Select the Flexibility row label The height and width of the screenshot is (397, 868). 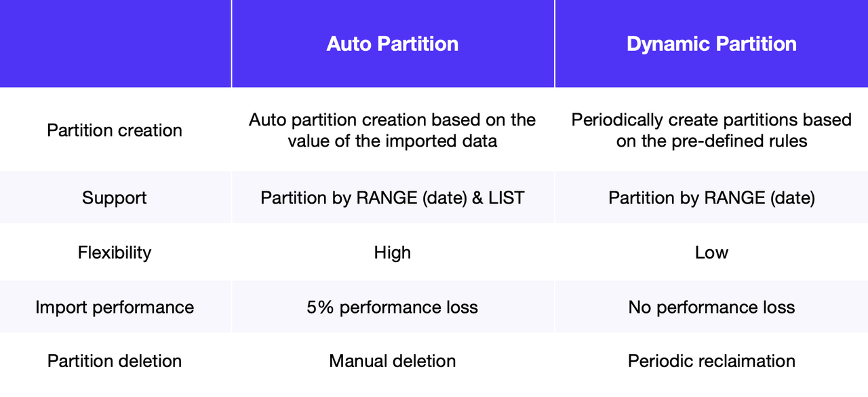115,252
